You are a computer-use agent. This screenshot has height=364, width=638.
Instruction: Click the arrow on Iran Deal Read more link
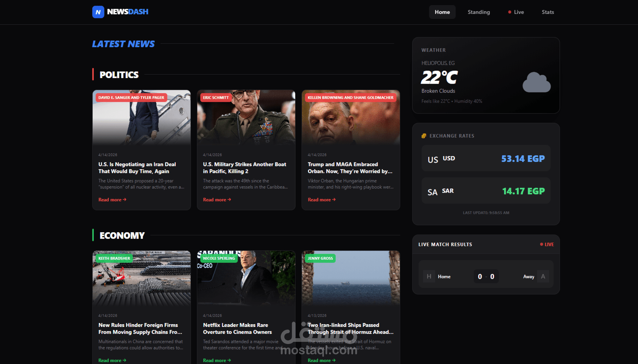[x=124, y=199]
